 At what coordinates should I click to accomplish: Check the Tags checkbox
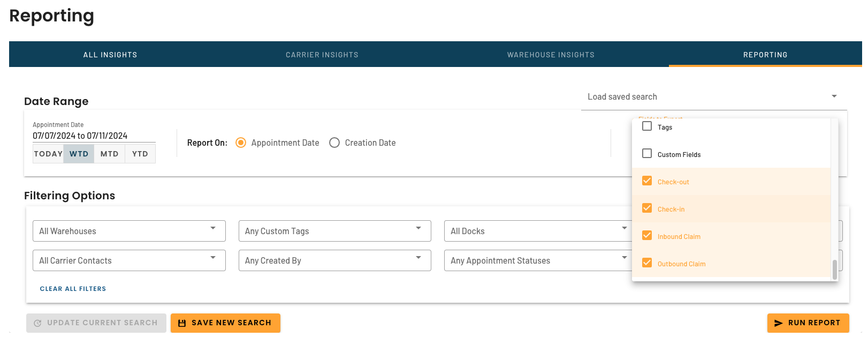tap(647, 126)
